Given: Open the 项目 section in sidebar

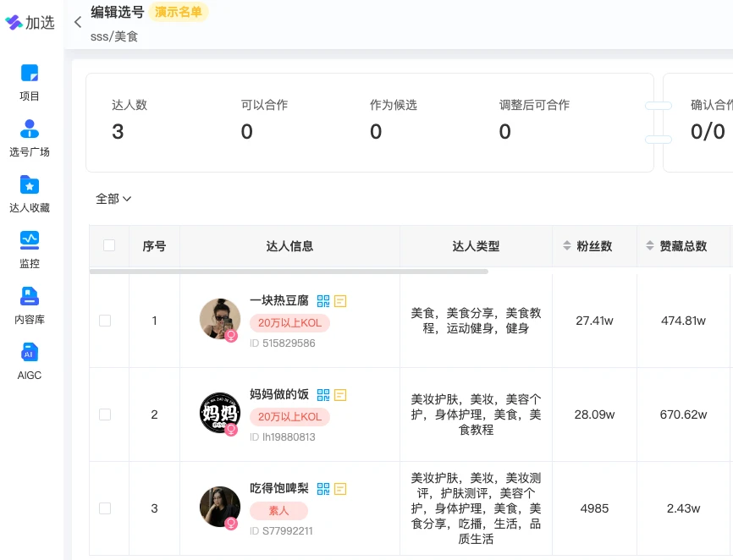Looking at the screenshot, I should pyautogui.click(x=30, y=74).
